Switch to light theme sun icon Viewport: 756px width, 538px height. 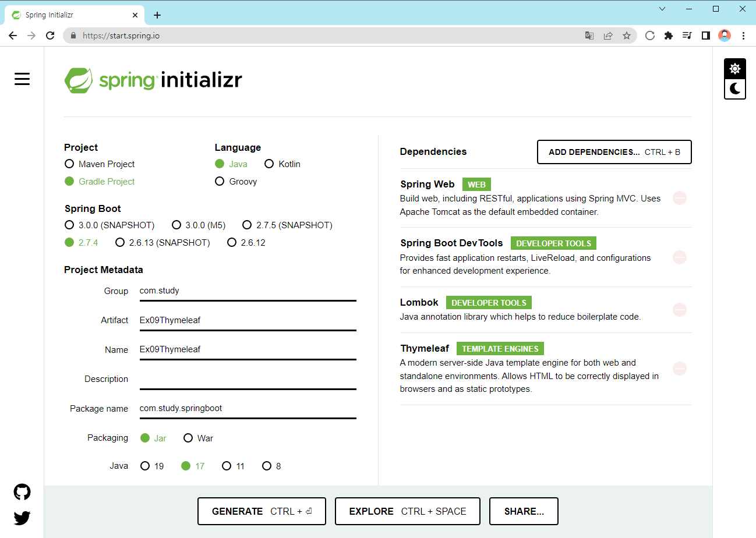coord(735,69)
